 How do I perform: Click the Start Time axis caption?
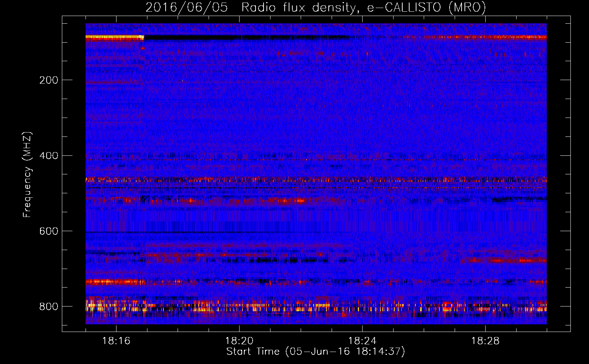pos(316,352)
